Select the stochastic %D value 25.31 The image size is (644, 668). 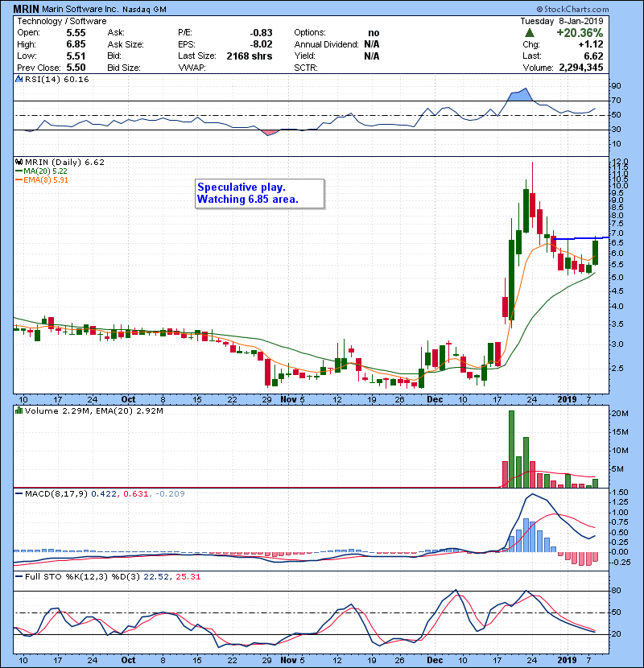click(x=188, y=576)
